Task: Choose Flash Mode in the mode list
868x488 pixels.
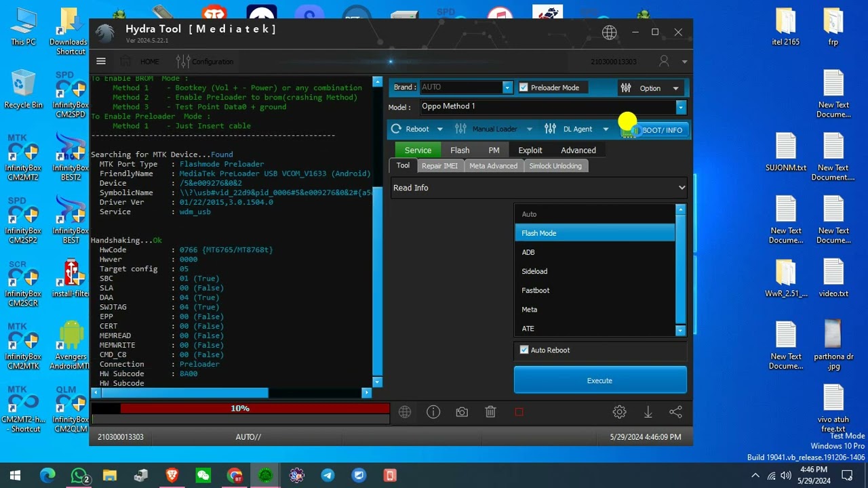Action: click(595, 233)
